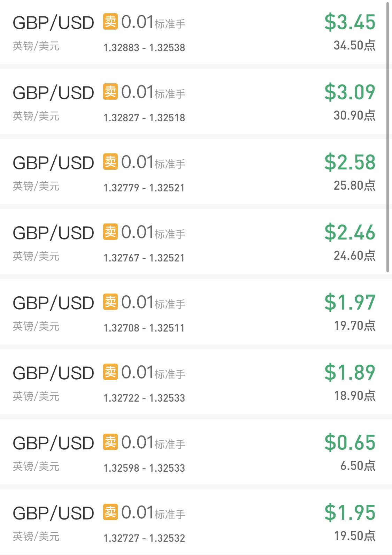This screenshot has width=392, height=555.
Task: Click the sell icon on the $3.09 trade
Action: (x=110, y=92)
